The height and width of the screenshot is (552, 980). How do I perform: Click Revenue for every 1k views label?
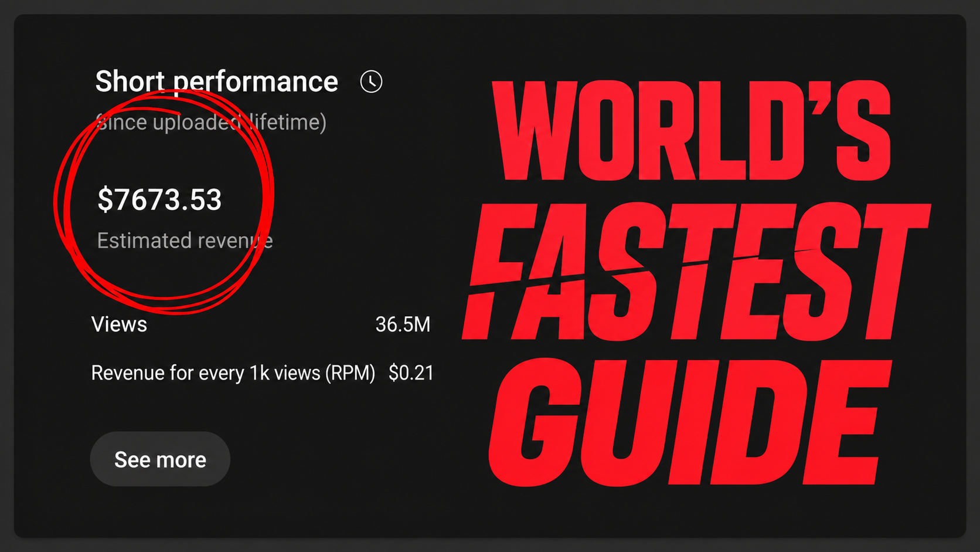tap(233, 373)
